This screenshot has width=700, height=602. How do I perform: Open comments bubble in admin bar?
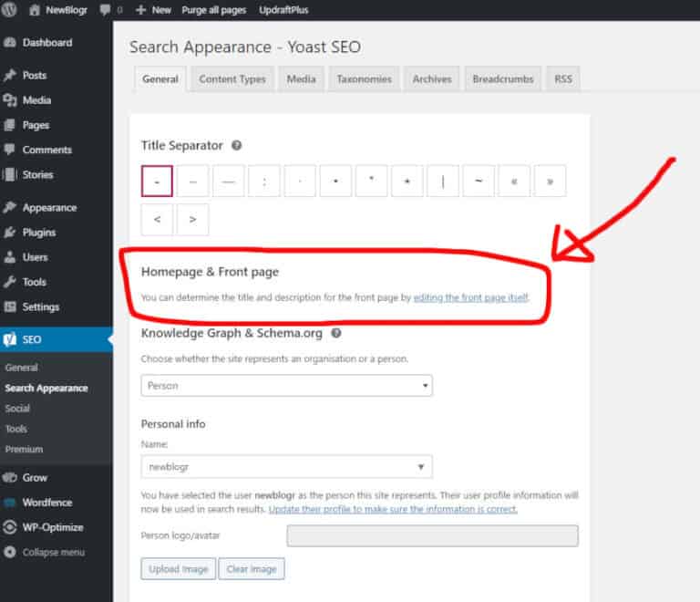pos(105,10)
